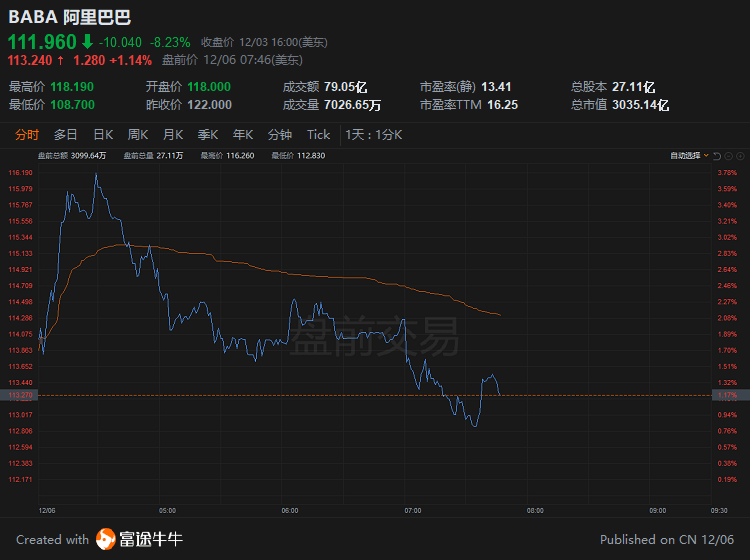Click the 最低价 108.700 value
Screen dimensions: 750x560
click(x=72, y=105)
